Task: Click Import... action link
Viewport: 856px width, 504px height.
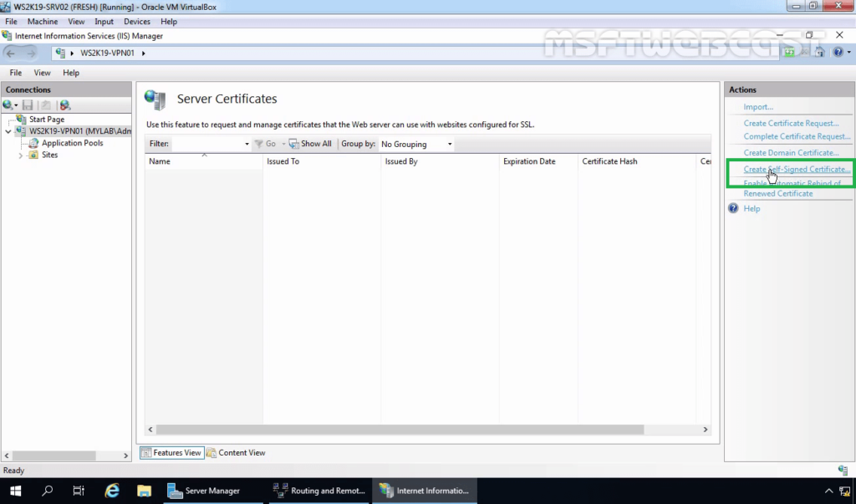Action: pos(758,107)
